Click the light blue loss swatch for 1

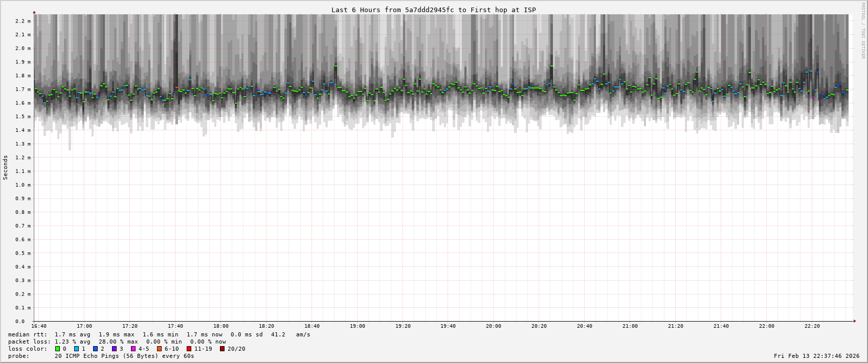click(x=77, y=349)
